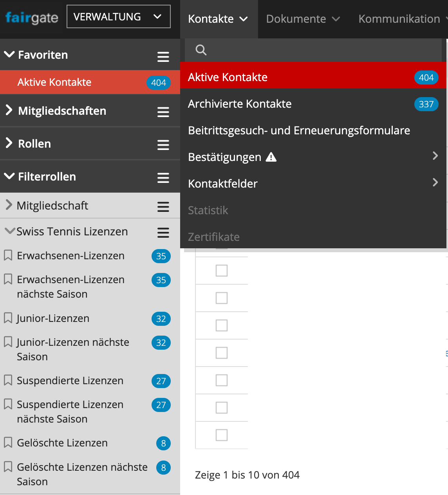Open the Kontaktfelder submenu
The width and height of the screenshot is (448, 495).
click(x=223, y=184)
